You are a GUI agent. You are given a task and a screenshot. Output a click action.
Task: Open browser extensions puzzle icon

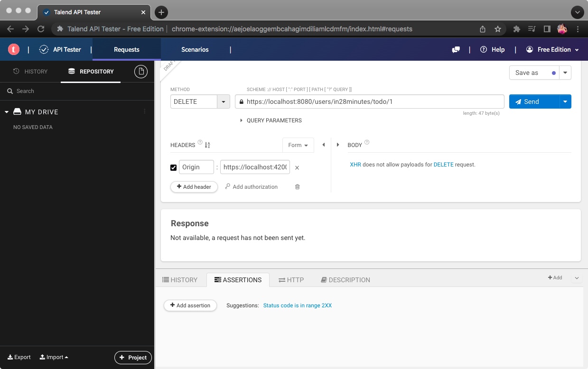click(517, 29)
